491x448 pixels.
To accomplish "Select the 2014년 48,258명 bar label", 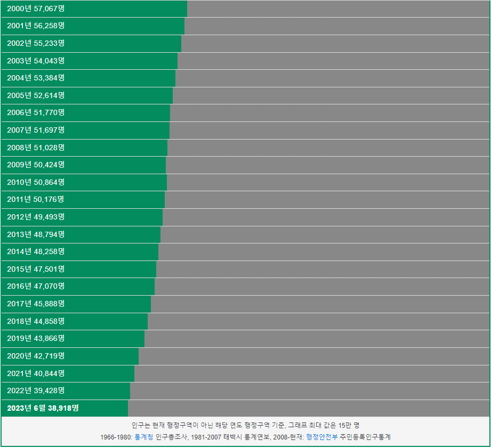I will coord(36,252).
